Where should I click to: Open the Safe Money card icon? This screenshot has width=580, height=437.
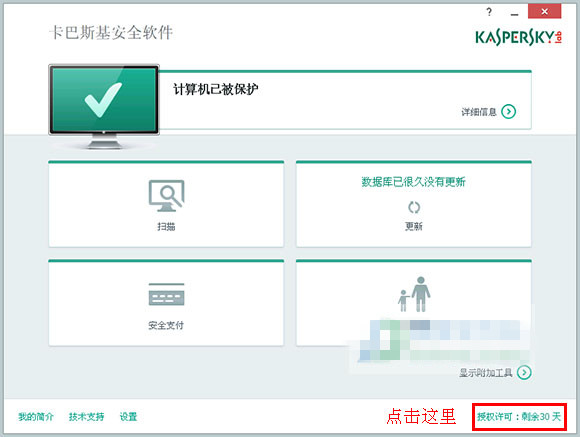point(166,294)
